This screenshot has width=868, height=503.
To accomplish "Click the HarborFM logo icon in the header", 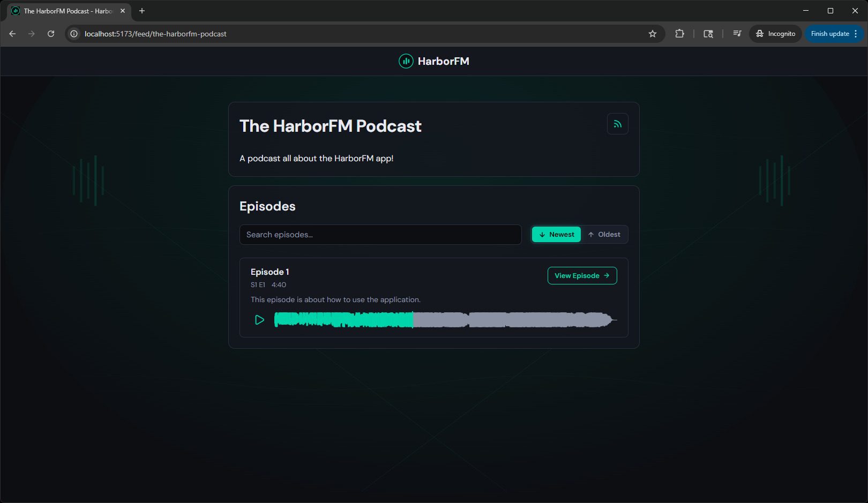I will click(x=406, y=61).
